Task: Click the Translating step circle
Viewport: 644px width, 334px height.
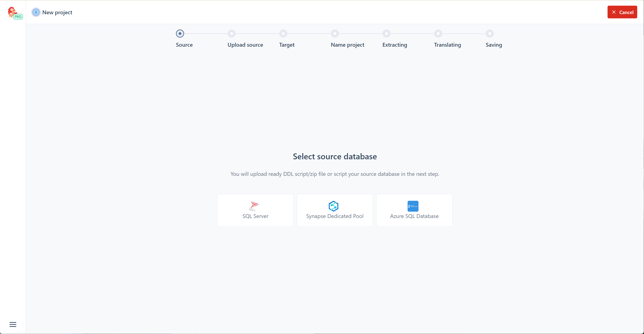Action: [438, 34]
